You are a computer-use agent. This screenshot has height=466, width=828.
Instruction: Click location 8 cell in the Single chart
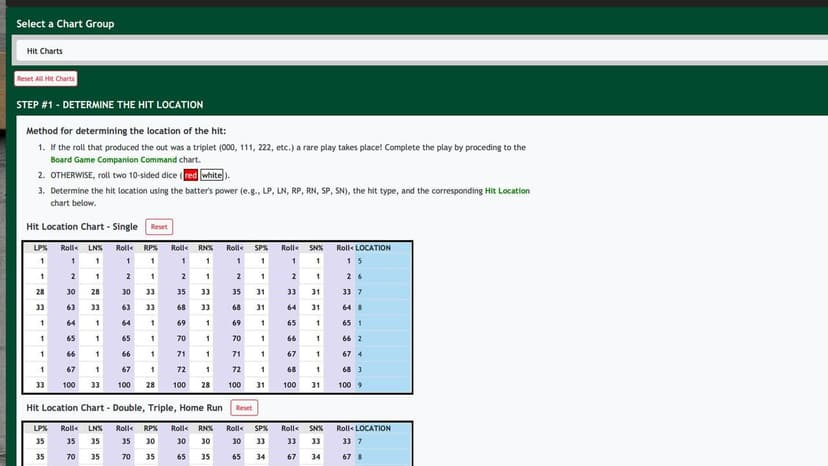click(383, 307)
